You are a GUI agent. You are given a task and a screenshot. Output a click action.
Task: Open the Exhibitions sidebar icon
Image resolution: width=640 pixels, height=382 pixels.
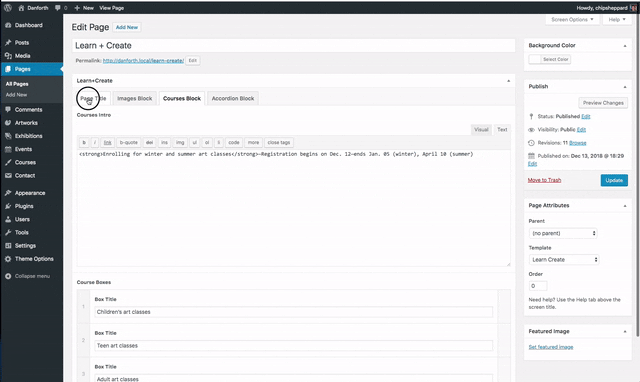click(8, 136)
